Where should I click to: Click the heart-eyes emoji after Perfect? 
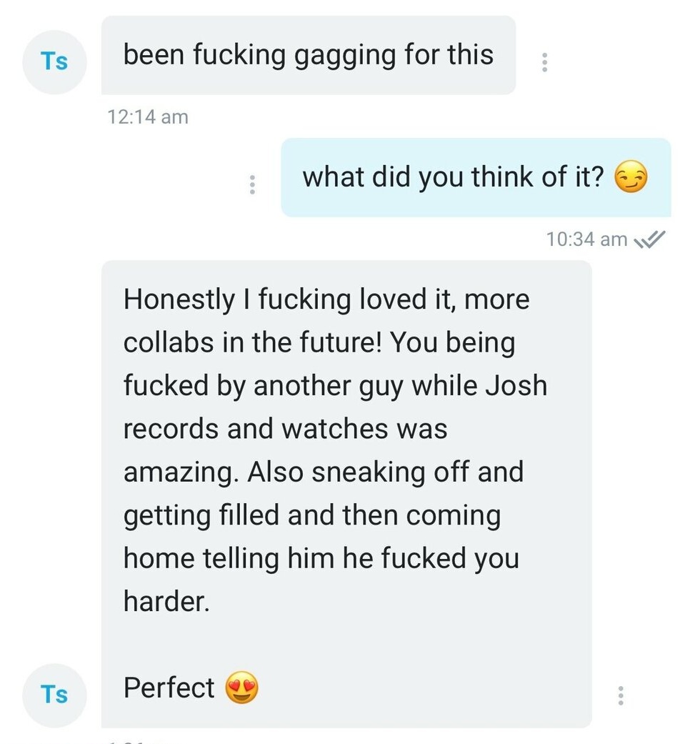242,689
